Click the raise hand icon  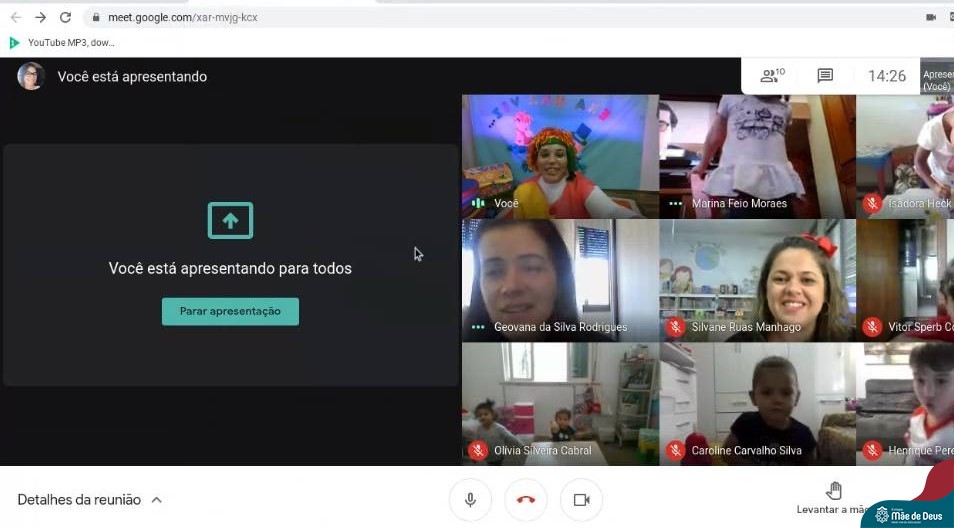tap(834, 490)
